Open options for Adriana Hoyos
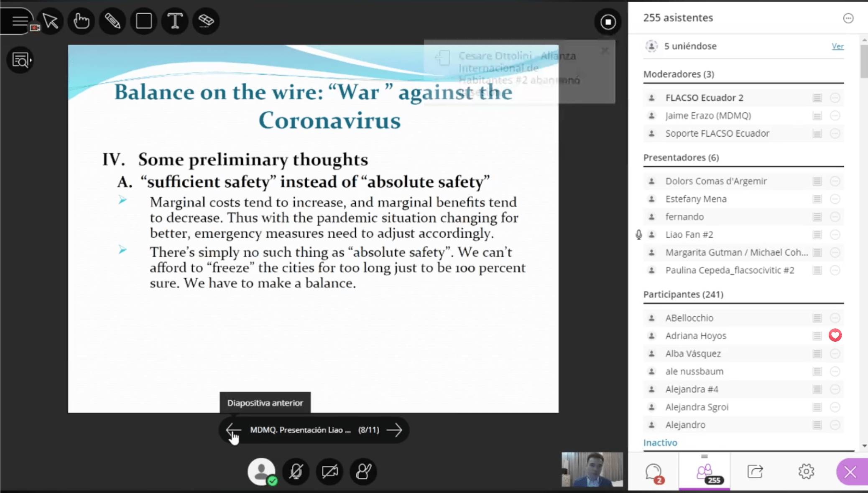 coord(835,335)
